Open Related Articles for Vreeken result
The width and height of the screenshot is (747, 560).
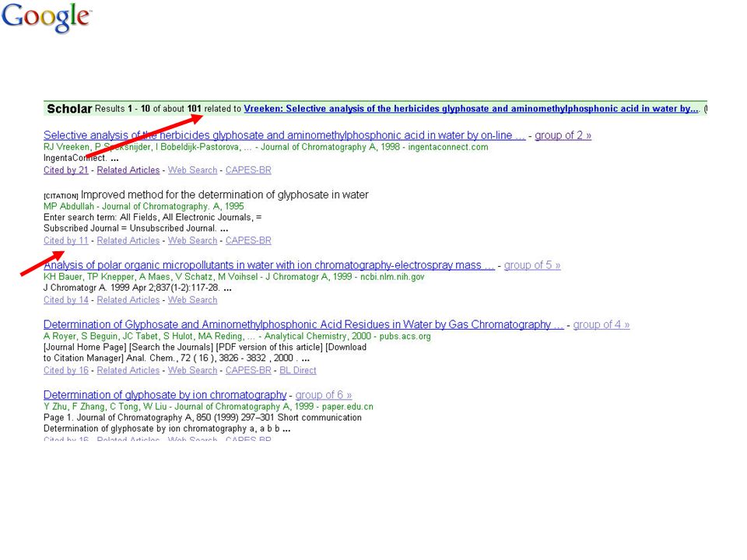(x=128, y=170)
